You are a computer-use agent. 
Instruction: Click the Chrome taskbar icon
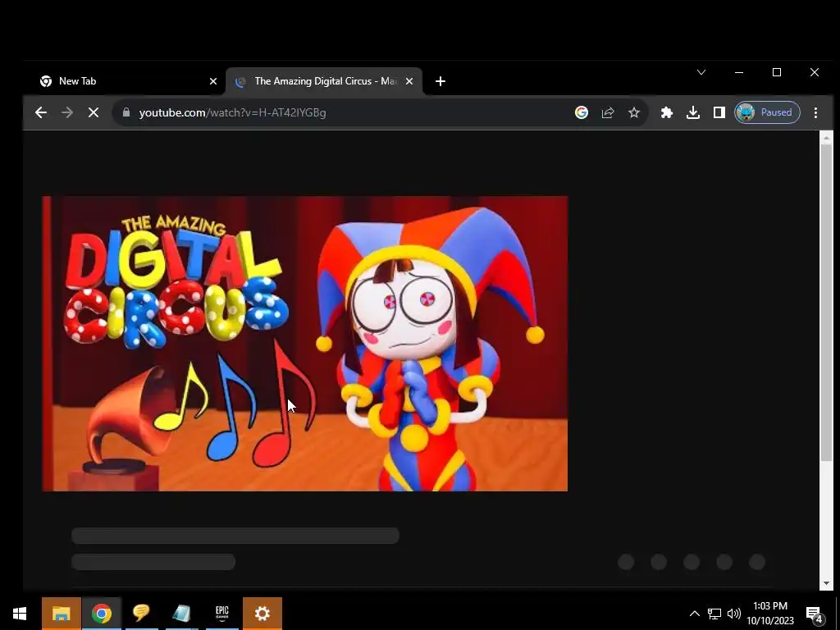[101, 614]
